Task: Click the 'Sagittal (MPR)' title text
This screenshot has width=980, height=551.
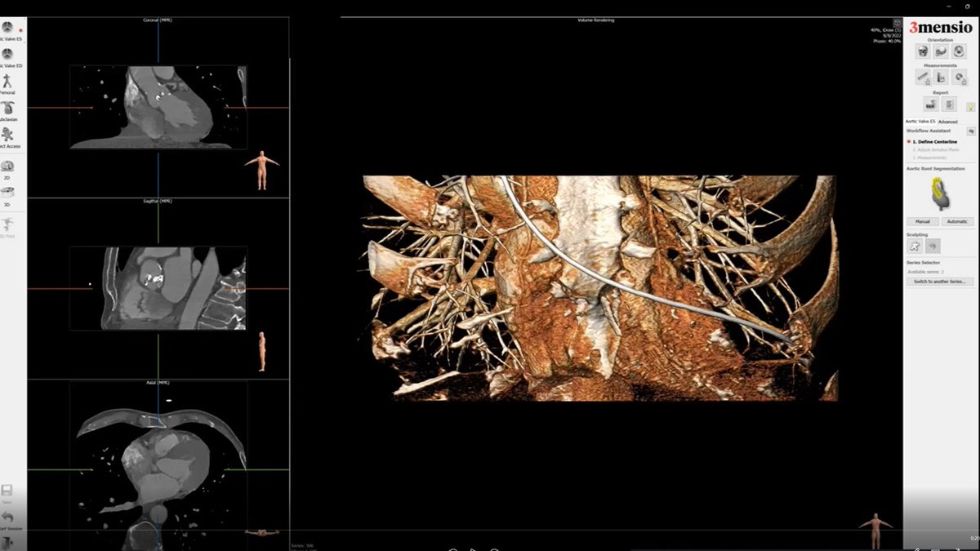Action: [x=158, y=201]
